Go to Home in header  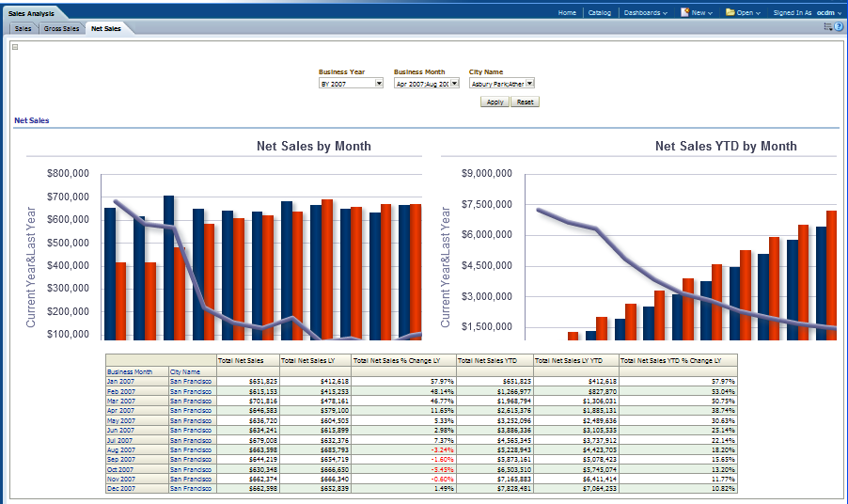(x=567, y=12)
